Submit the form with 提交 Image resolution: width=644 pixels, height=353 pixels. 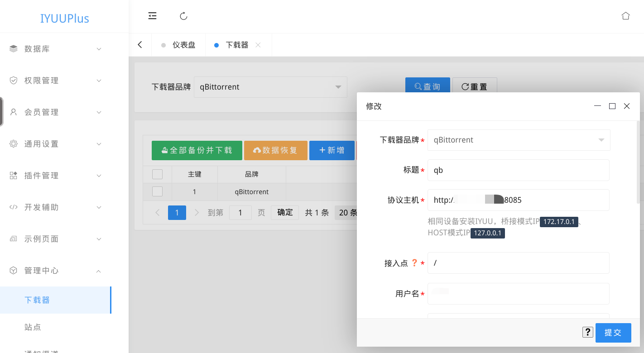point(613,333)
